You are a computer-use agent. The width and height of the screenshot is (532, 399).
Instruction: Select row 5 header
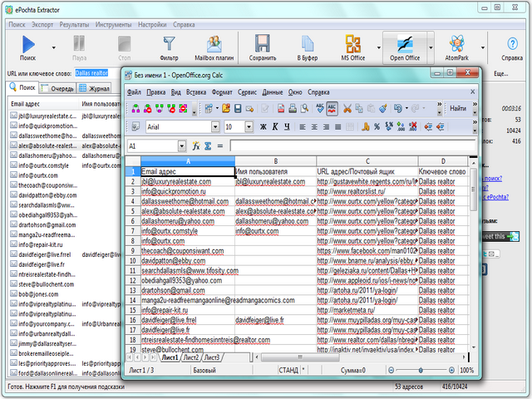point(133,211)
